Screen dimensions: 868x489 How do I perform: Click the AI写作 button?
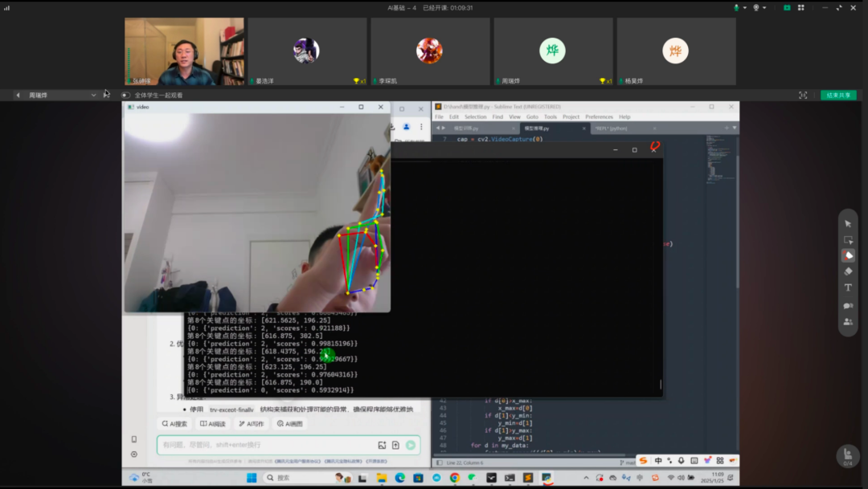(x=252, y=424)
